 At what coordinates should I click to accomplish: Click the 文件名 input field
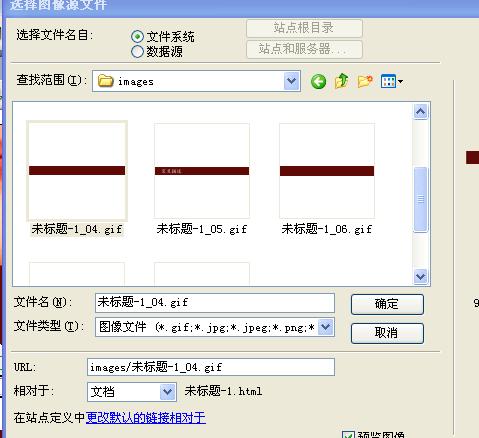[215, 303]
